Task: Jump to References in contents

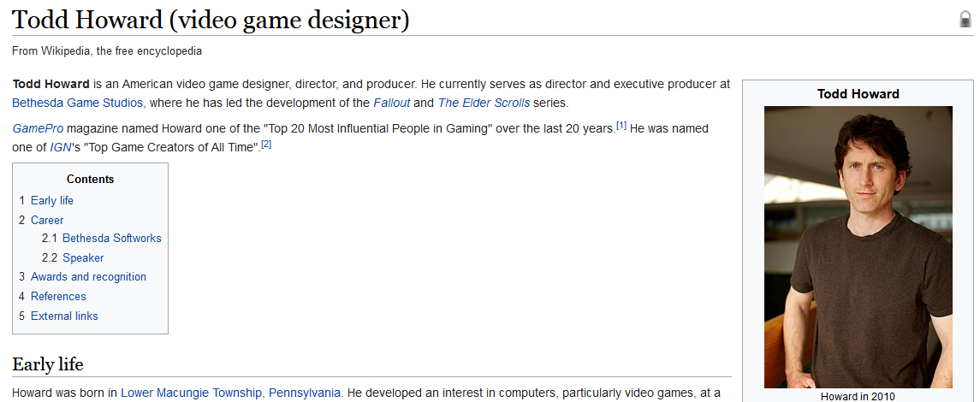Action: 58,296
